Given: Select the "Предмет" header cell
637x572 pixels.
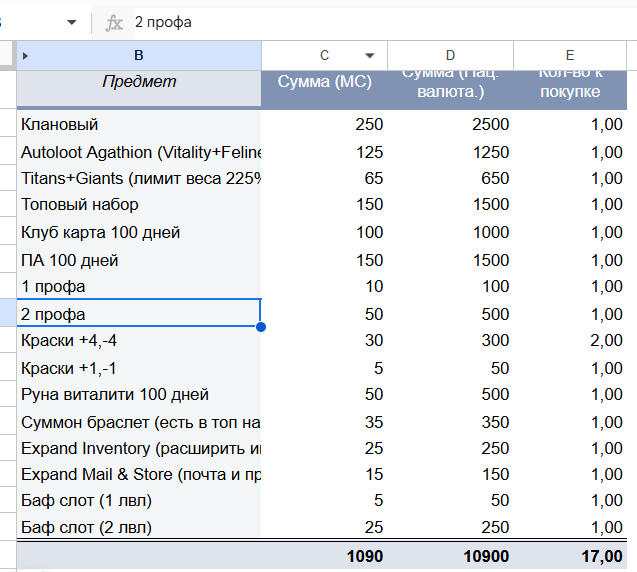Looking at the screenshot, I should (x=139, y=83).
